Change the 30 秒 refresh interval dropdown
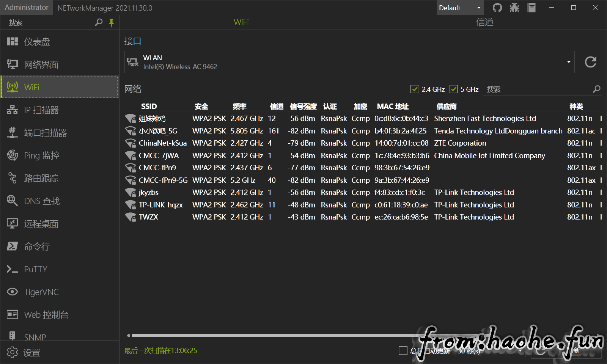Viewport: 607px width, 364px height. pyautogui.click(x=490, y=351)
